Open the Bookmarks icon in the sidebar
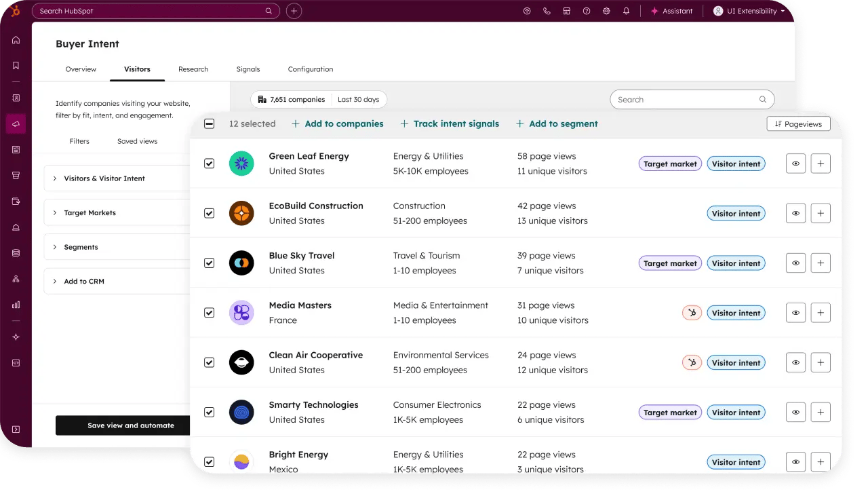This screenshot has width=868, height=496. (x=16, y=66)
